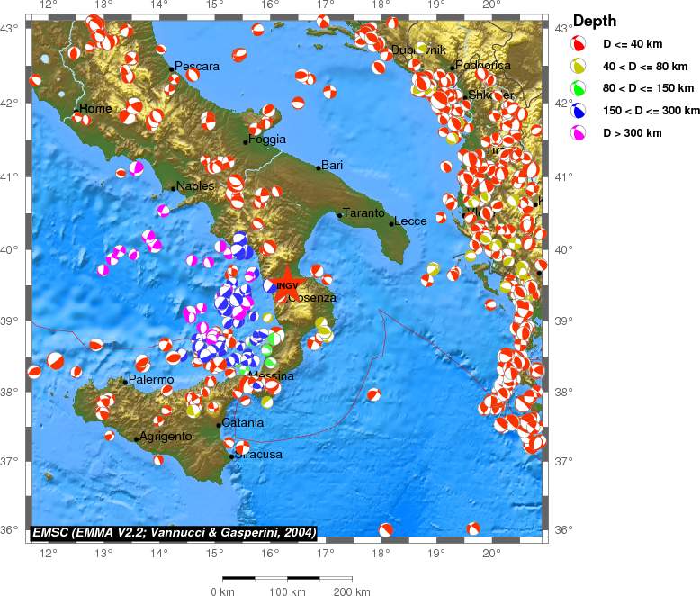Click the 39° latitude label on the left axis

coord(9,321)
